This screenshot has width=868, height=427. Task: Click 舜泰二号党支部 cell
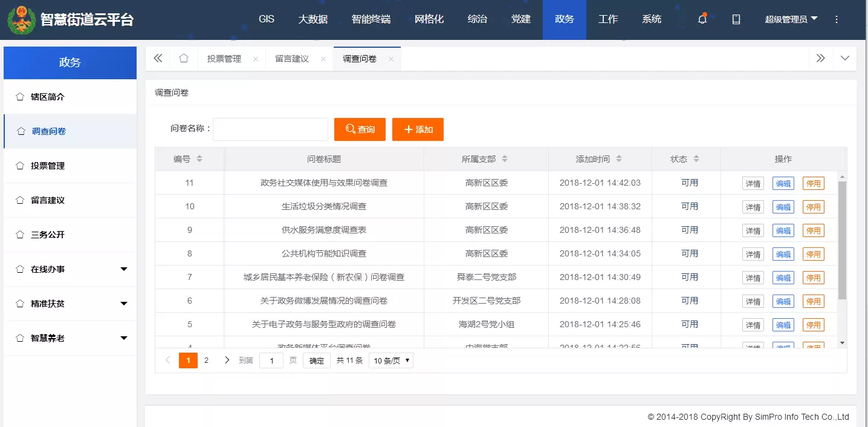487,277
